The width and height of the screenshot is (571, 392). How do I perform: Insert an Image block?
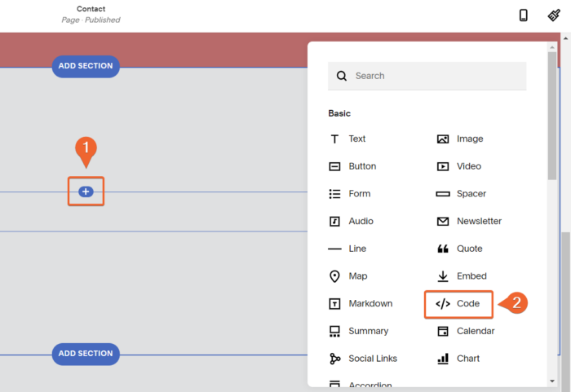[459, 139]
